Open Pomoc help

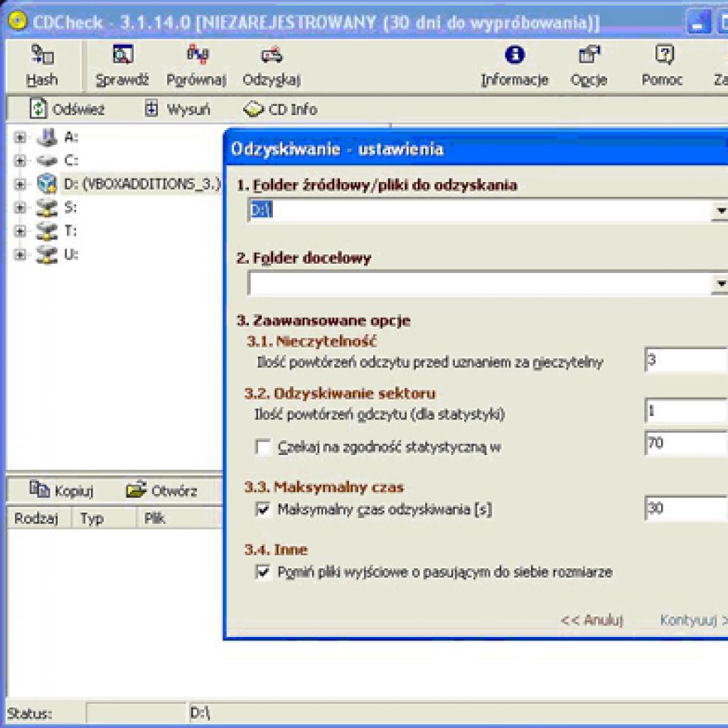point(663,66)
